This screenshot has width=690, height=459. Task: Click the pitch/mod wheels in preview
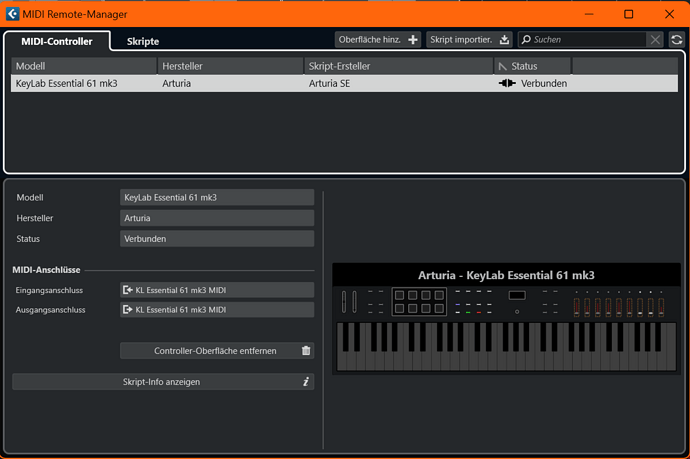[349, 302]
